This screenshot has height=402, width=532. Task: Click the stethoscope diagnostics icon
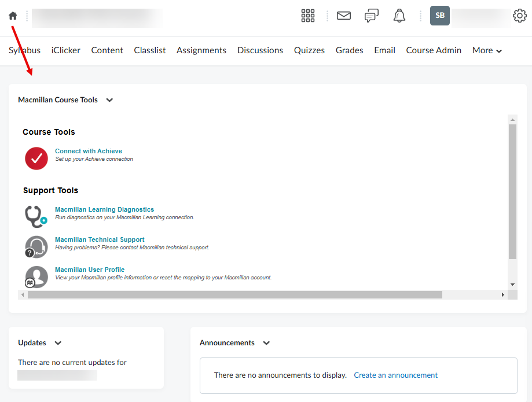point(36,216)
